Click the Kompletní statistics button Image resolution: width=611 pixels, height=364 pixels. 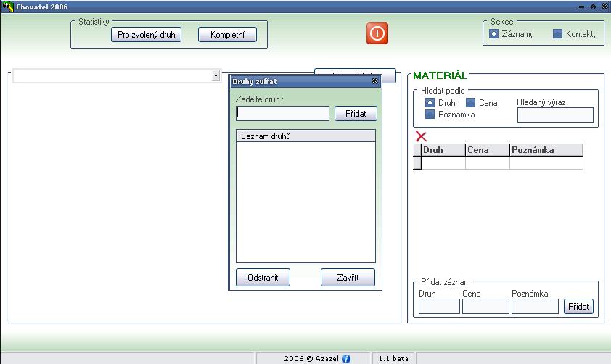pos(227,35)
